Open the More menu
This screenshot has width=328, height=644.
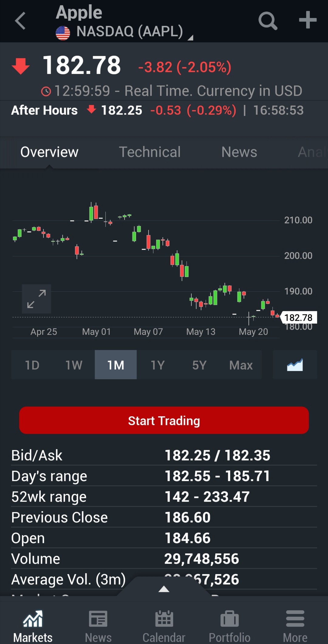[x=295, y=626]
